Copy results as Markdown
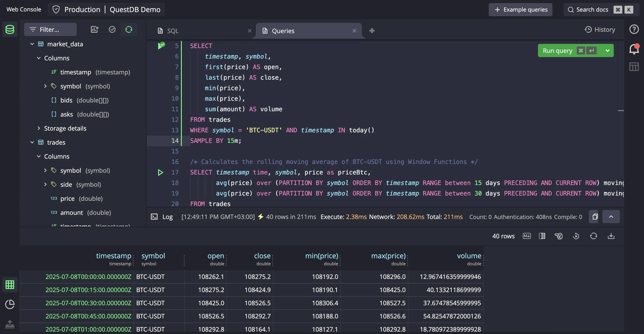 coord(527,236)
